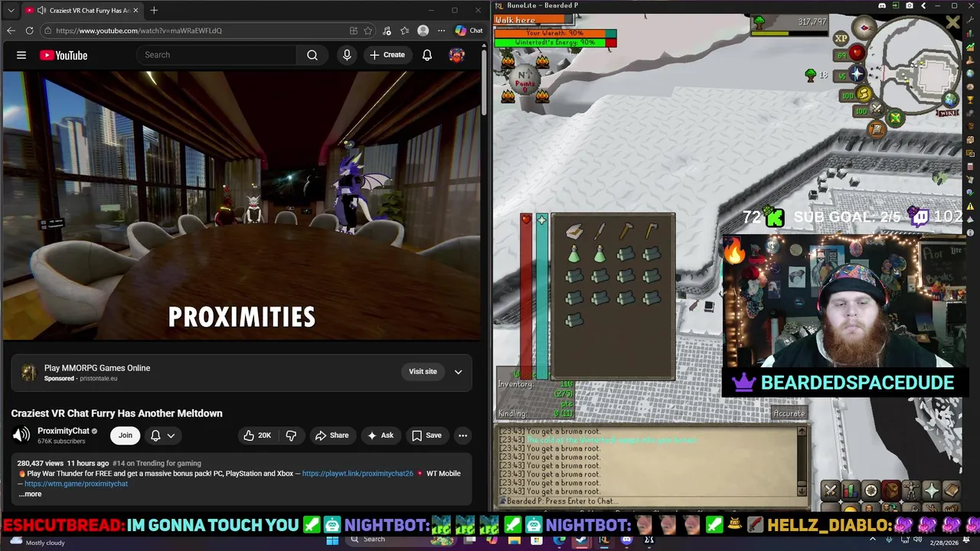This screenshot has width=980, height=551.
Task: Click the browser address bar URL
Action: pos(139,31)
